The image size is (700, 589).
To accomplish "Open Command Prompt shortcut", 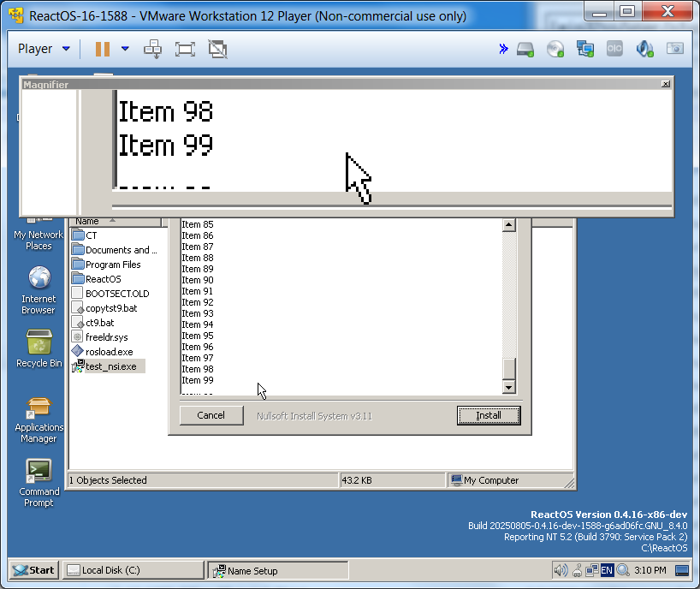I will tap(39, 483).
